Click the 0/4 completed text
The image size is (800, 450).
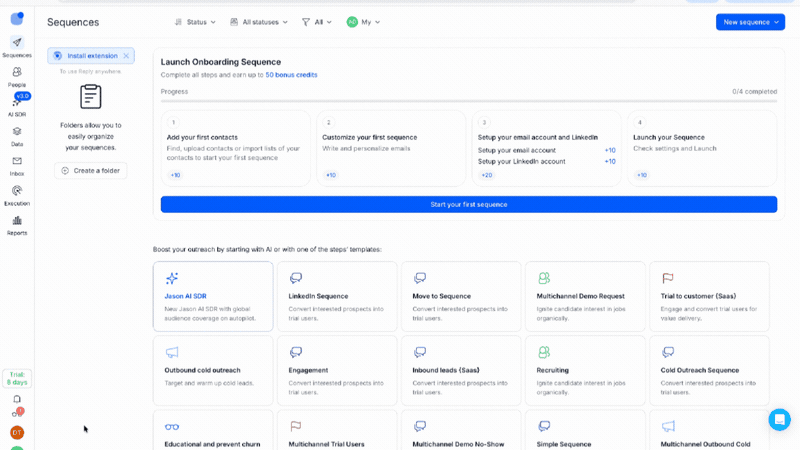point(755,91)
